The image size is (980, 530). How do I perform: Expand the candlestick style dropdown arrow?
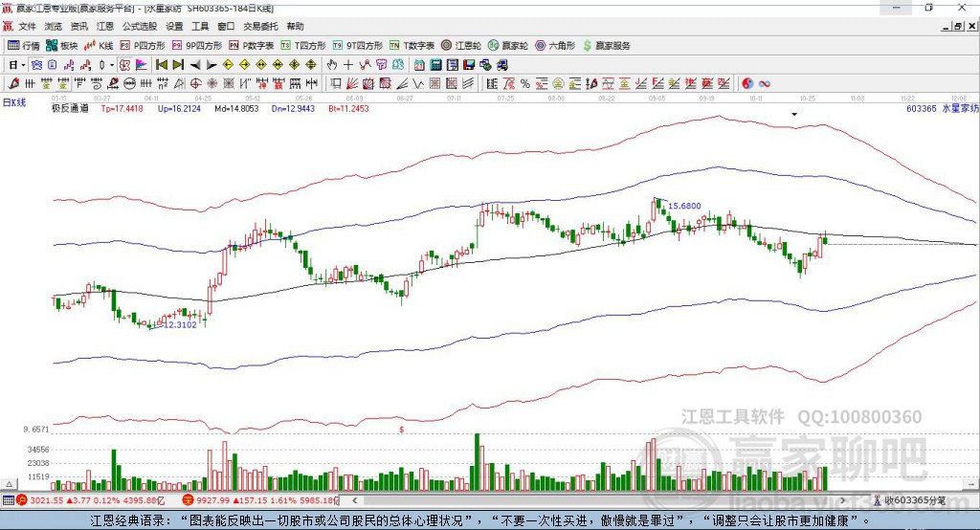112,65
